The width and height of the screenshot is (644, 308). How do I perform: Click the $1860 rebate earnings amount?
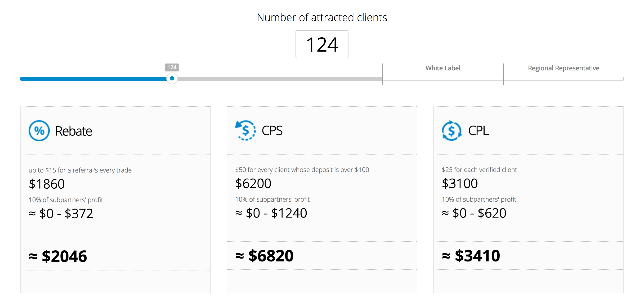tap(47, 184)
